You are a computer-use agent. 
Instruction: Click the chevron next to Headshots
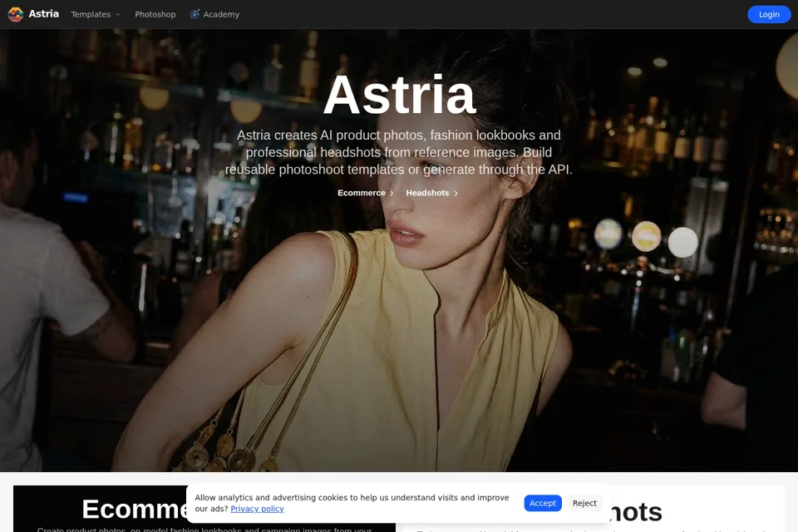coord(456,194)
